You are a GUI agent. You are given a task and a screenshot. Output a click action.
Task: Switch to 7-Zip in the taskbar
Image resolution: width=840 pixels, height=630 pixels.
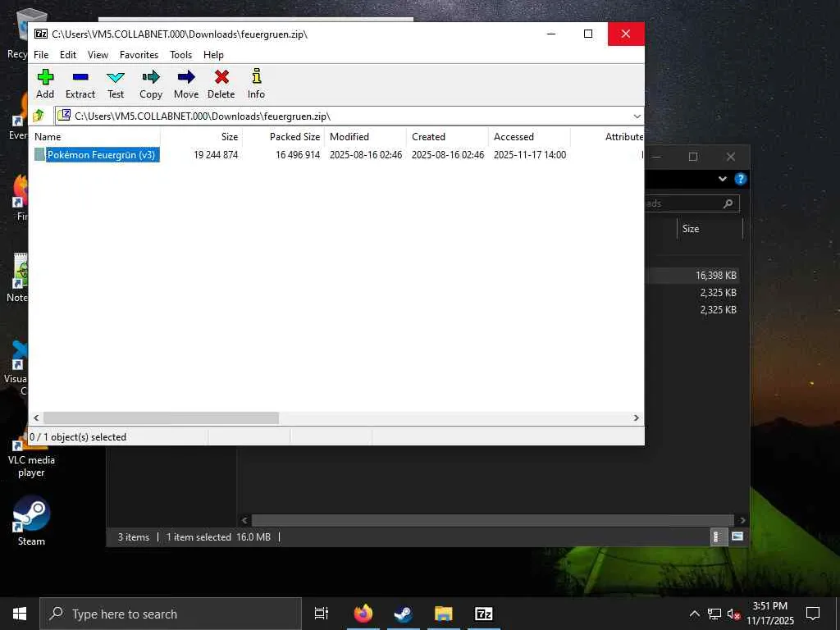click(484, 614)
